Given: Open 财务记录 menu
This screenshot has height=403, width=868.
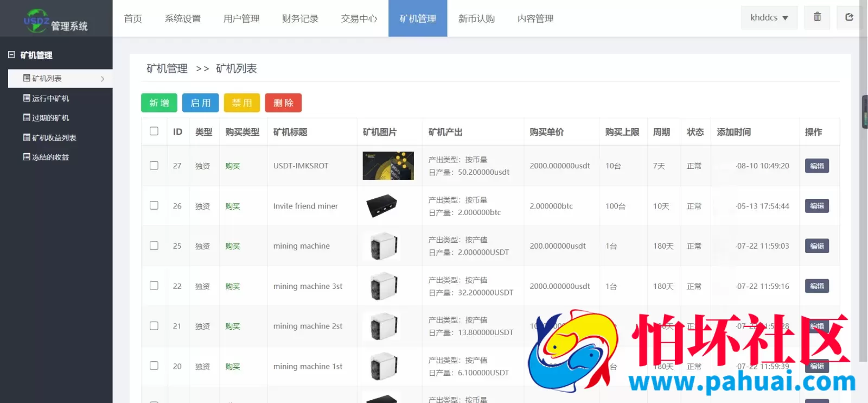Looking at the screenshot, I should pyautogui.click(x=300, y=18).
